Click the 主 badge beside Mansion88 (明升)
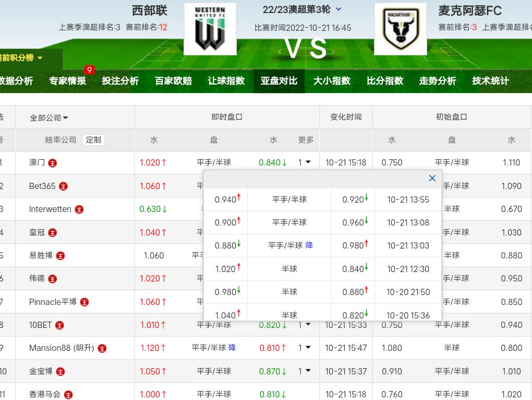The height and width of the screenshot is (400, 532). point(102,348)
